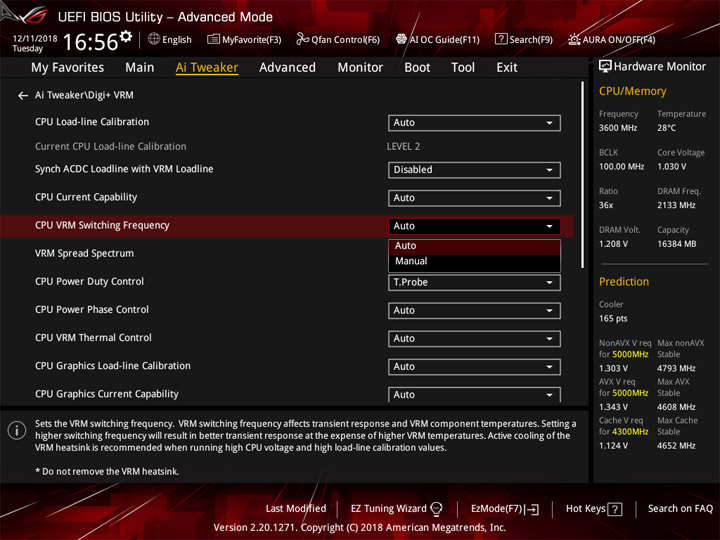Viewport: 720px width, 540px height.
Task: Select VRM Spread Spectrum label
Action: coord(84,253)
